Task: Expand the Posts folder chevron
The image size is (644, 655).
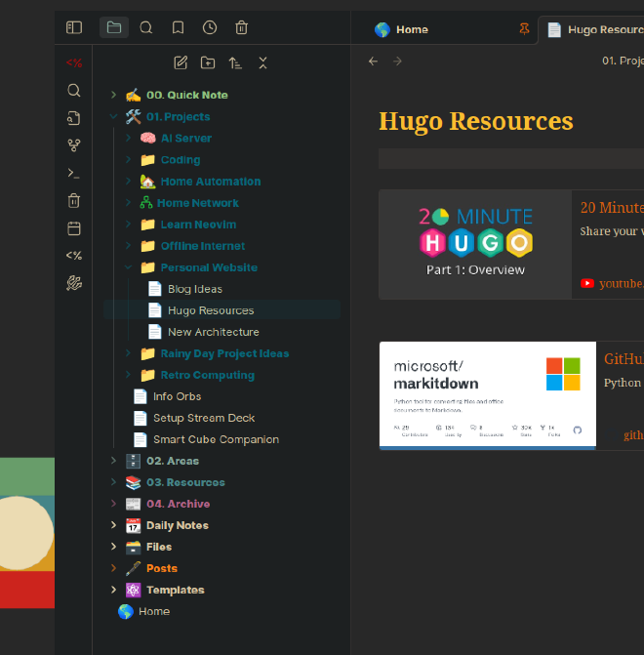Action: click(x=113, y=568)
